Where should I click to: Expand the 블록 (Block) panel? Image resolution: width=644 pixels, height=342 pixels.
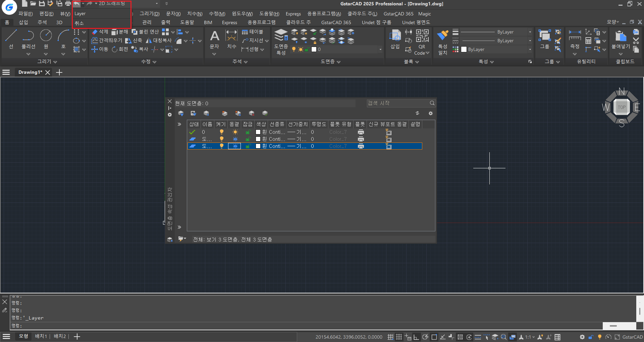point(412,62)
